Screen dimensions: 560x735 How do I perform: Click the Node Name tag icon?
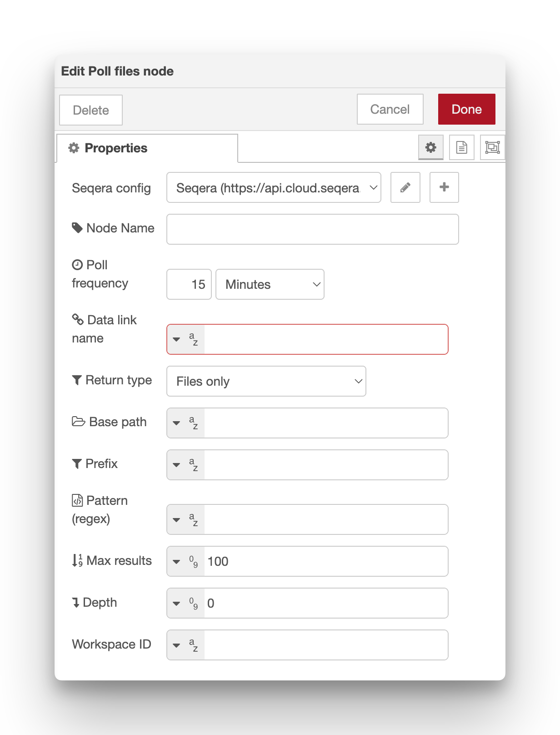(77, 228)
